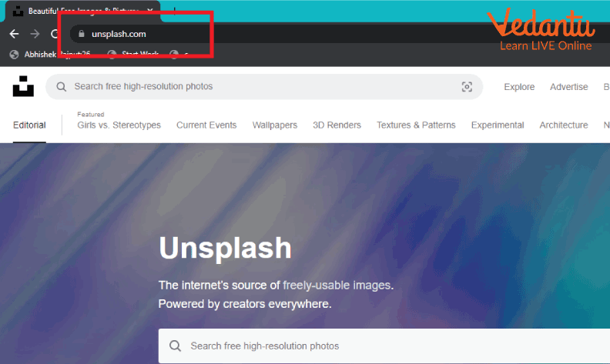Click the Explore link in header
The width and height of the screenshot is (610, 364).
[x=519, y=87]
